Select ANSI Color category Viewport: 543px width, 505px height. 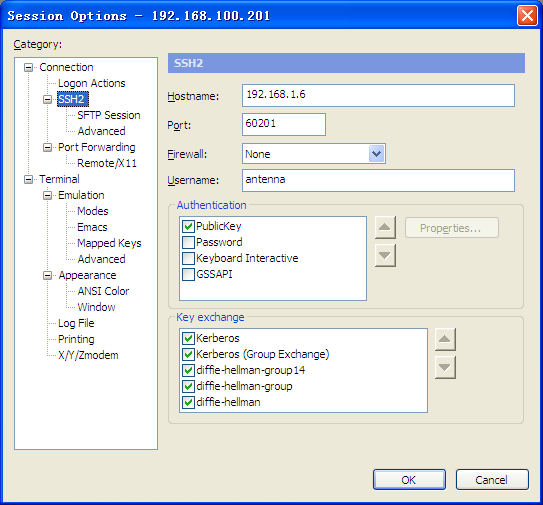pos(103,291)
